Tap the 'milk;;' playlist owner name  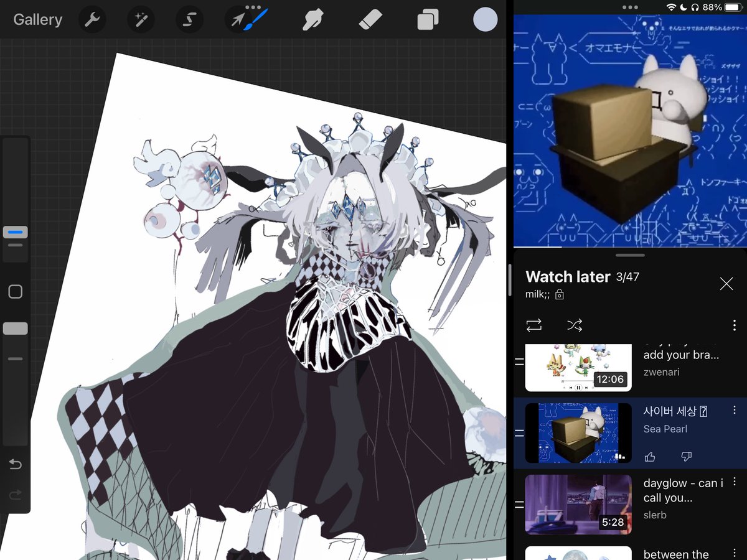(538, 294)
